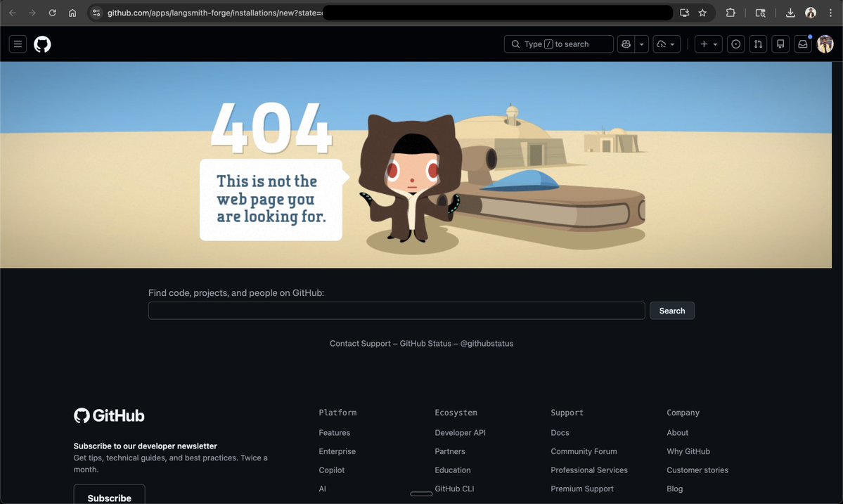The height and width of the screenshot is (504, 843).
Task: Open browser Extensions puzzle icon
Action: 731,13
